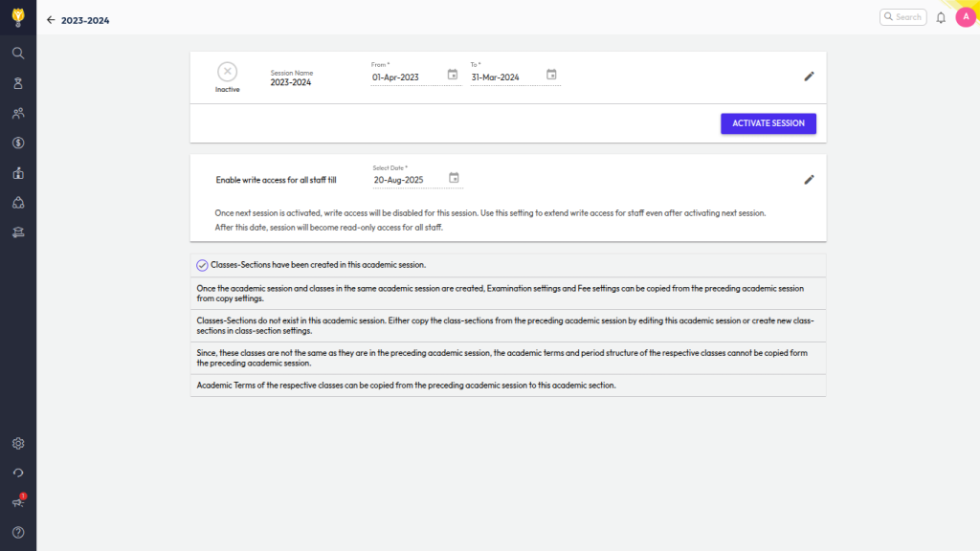Open the dollar fees icon in sidebar
The image size is (980, 551).
point(18,143)
